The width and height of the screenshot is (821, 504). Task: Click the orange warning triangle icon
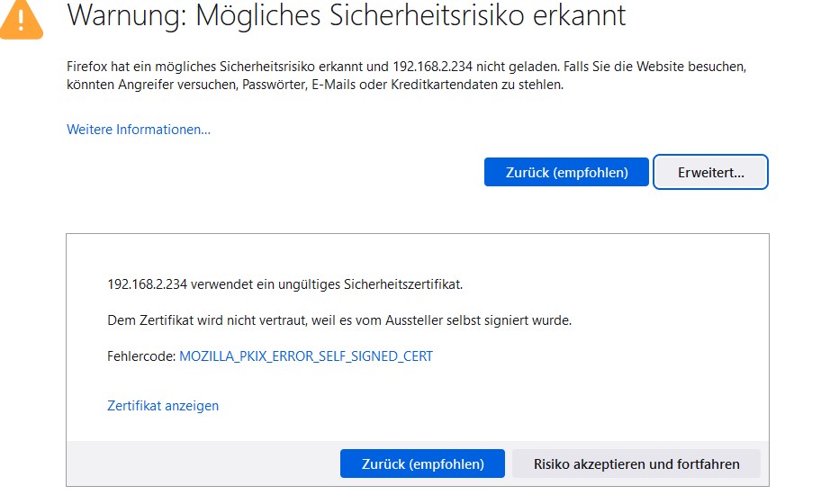pyautogui.click(x=21, y=21)
